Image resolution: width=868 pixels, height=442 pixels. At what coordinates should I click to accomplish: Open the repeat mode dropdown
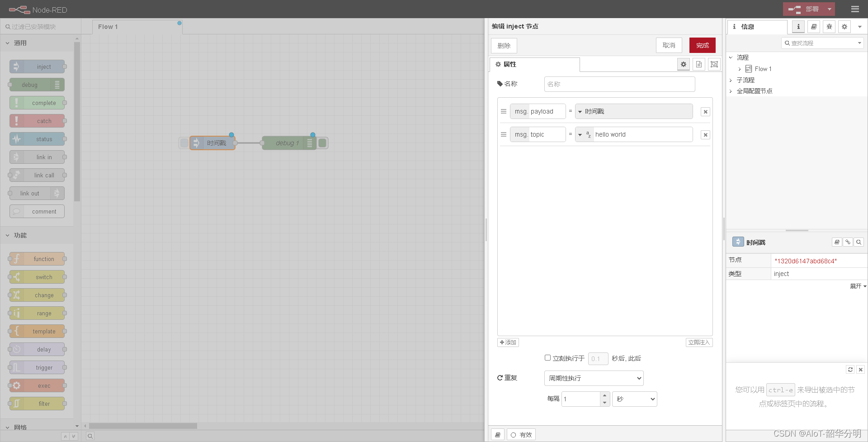click(x=594, y=378)
